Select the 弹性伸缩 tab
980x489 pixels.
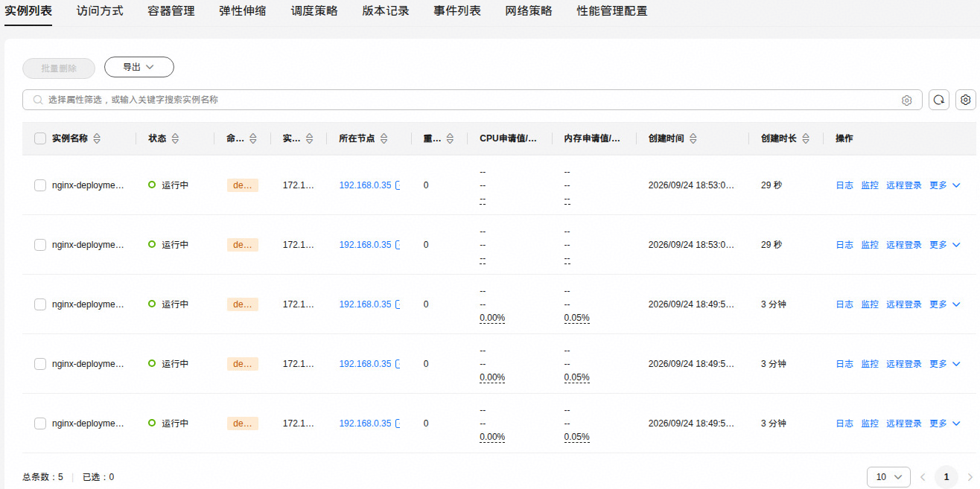tap(243, 11)
